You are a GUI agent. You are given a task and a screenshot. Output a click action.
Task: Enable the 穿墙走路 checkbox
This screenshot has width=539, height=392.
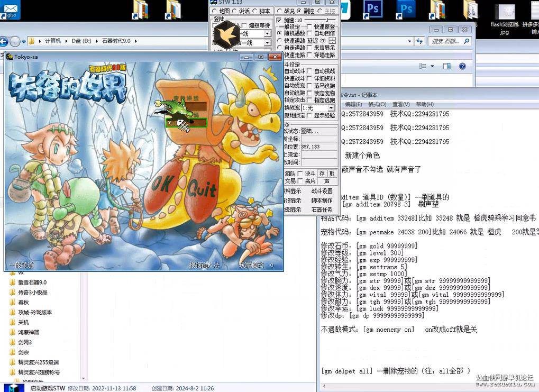click(x=309, y=55)
